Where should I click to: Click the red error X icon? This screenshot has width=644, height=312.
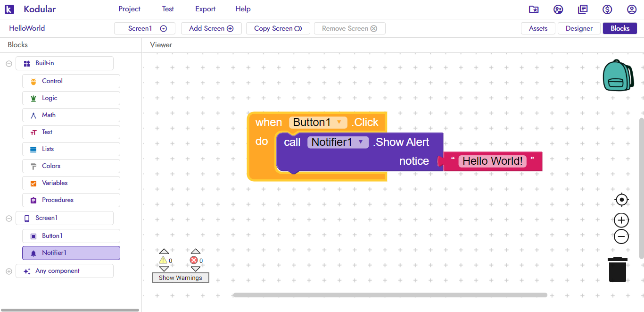(194, 260)
